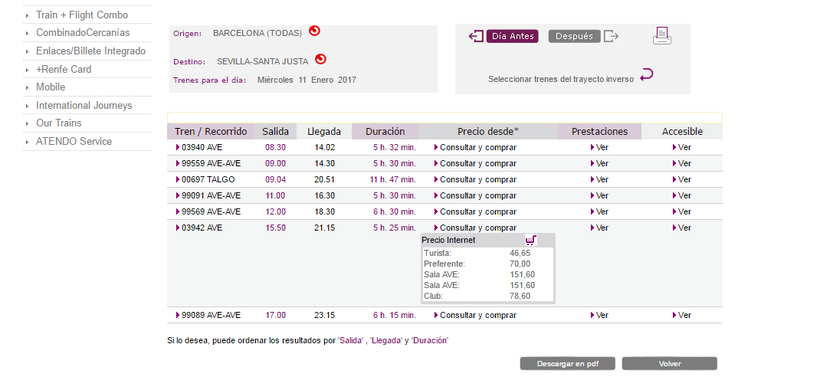Image resolution: width=820 pixels, height=377 pixels.
Task: View Accesible info for train 99559 AVE-AVE
Action: click(x=682, y=164)
